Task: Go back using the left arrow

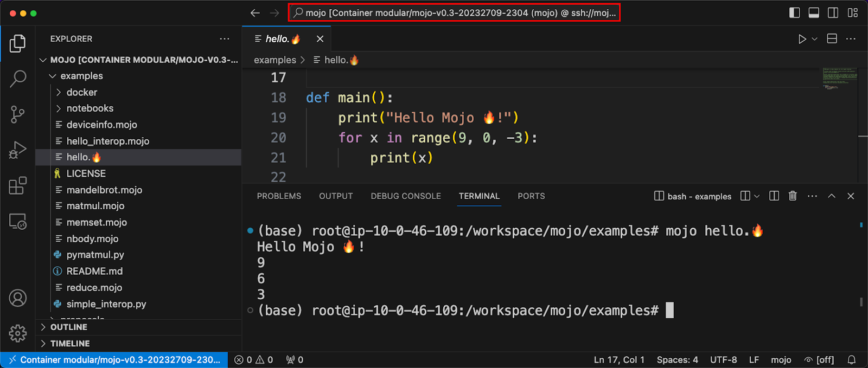Action: (x=255, y=13)
